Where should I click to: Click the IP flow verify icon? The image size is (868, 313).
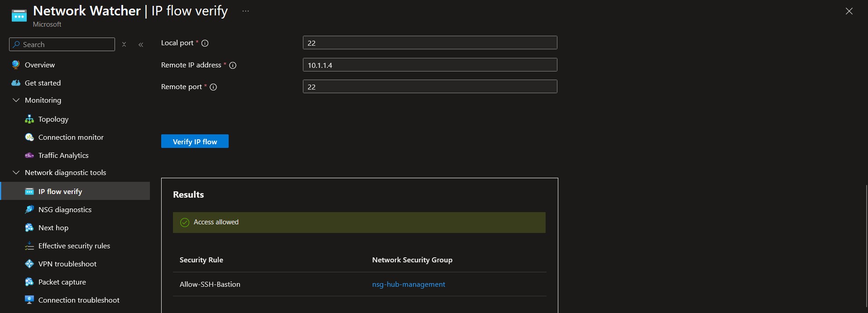click(x=29, y=191)
